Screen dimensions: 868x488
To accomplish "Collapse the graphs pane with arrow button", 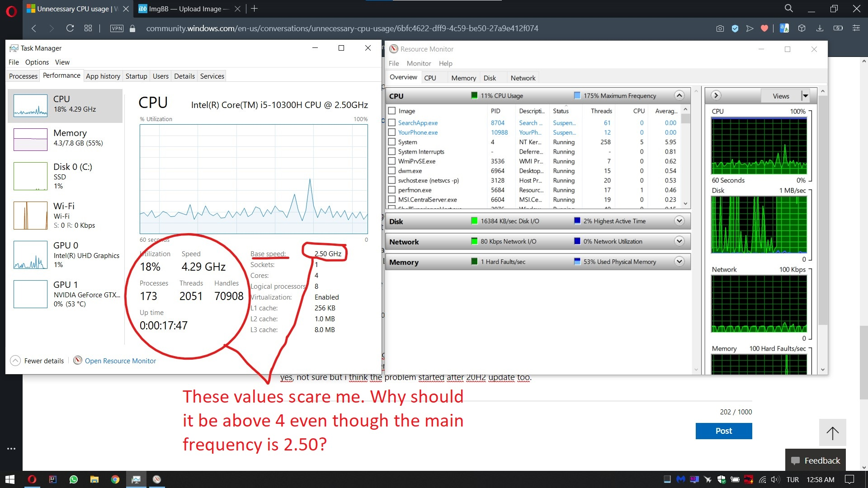I will (716, 95).
